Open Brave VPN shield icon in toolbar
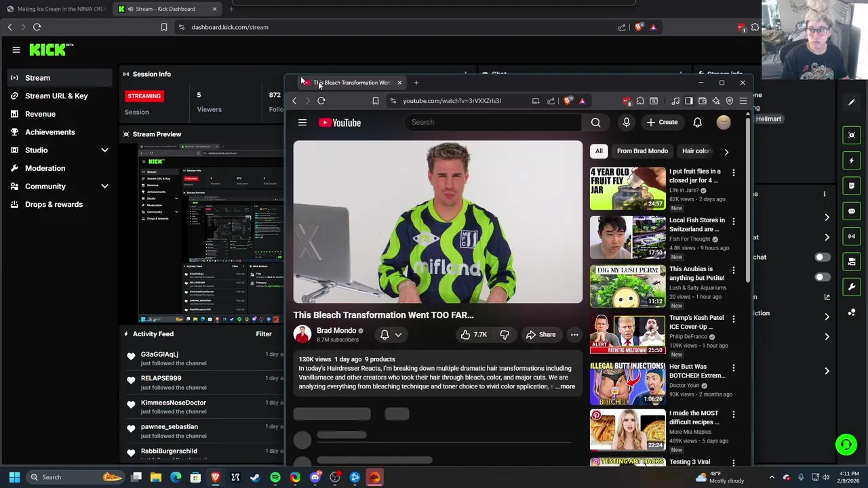 [x=730, y=101]
